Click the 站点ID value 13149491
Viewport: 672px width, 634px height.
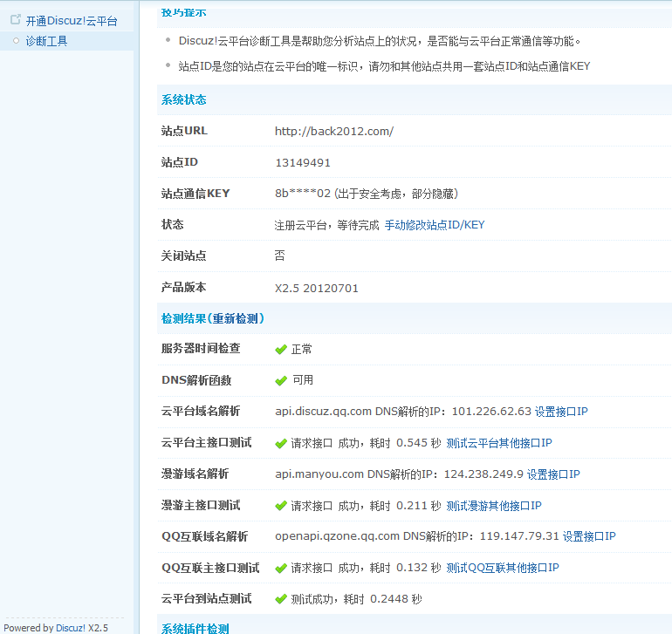303,163
